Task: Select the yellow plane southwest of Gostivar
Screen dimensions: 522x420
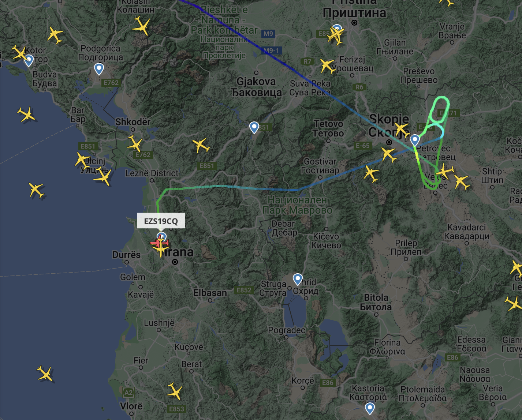Action: (x=371, y=173)
